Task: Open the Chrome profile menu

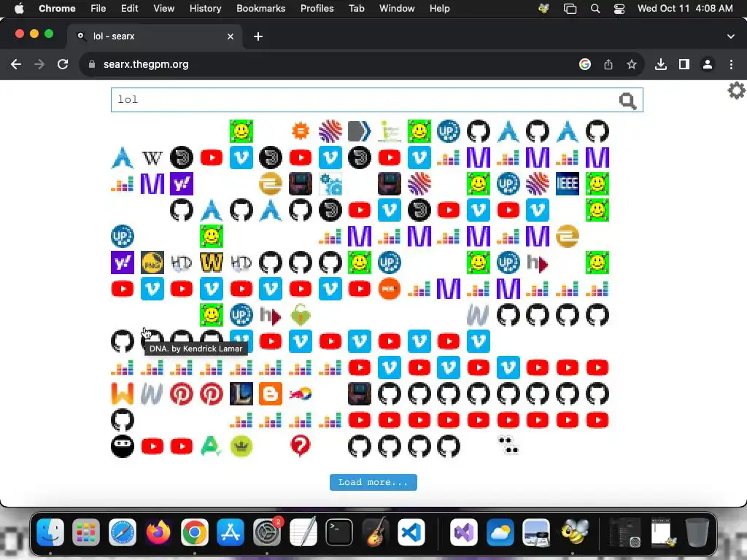Action: 708,64
